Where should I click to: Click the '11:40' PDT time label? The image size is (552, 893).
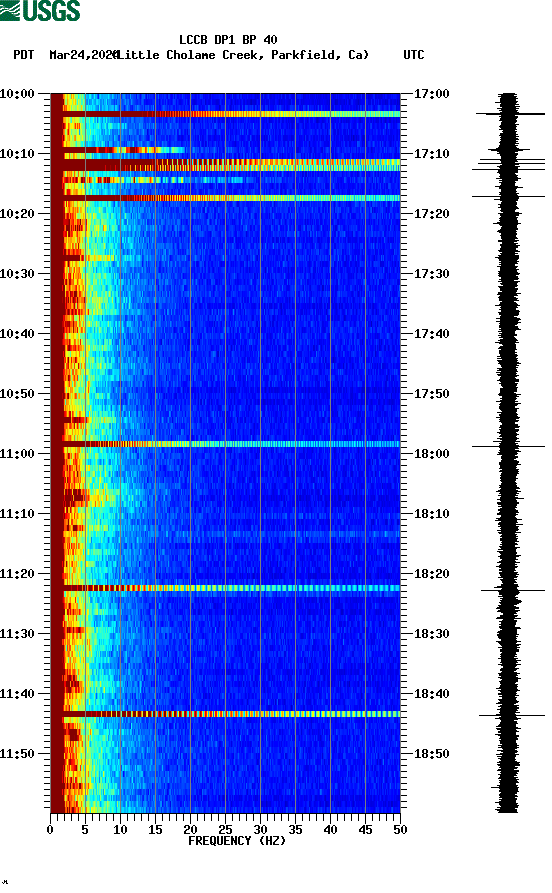[17, 694]
